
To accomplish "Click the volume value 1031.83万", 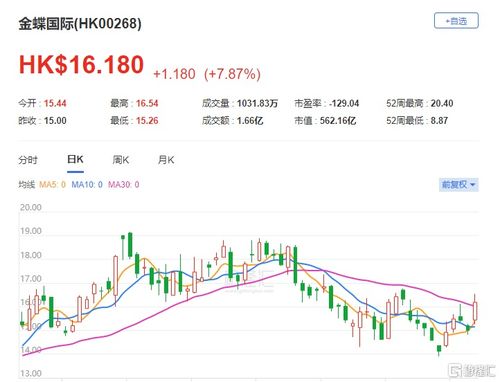I will [257, 103].
